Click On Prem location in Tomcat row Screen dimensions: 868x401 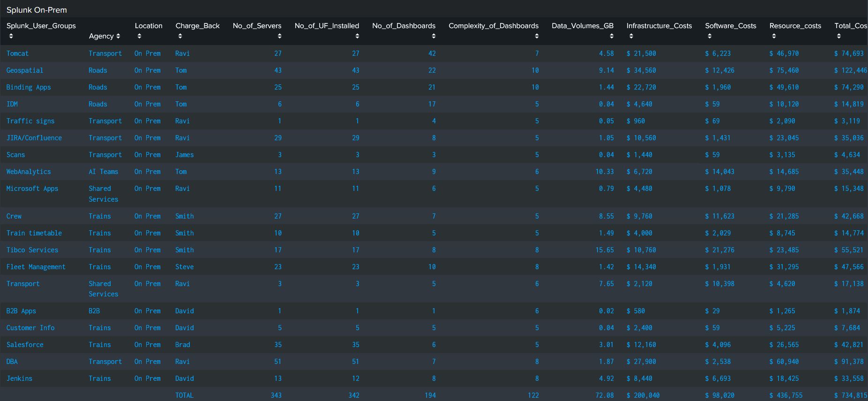tap(148, 53)
